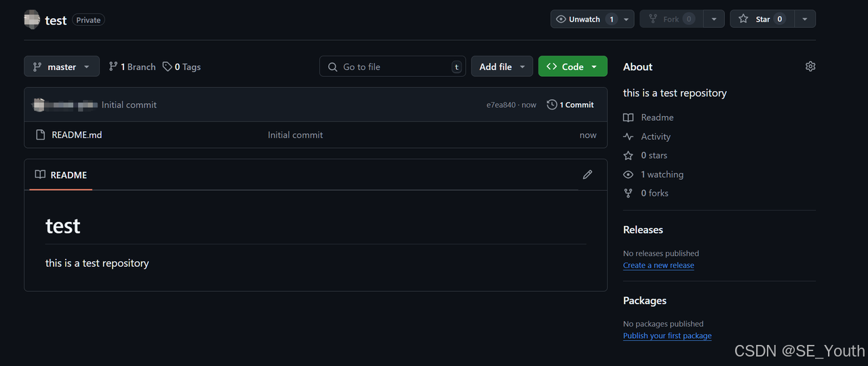Open the 0 stars link

pos(654,155)
